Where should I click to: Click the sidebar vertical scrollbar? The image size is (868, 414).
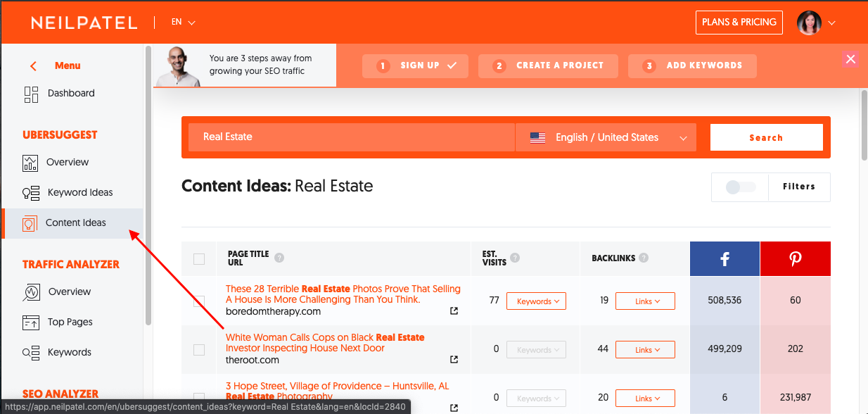coord(148,184)
